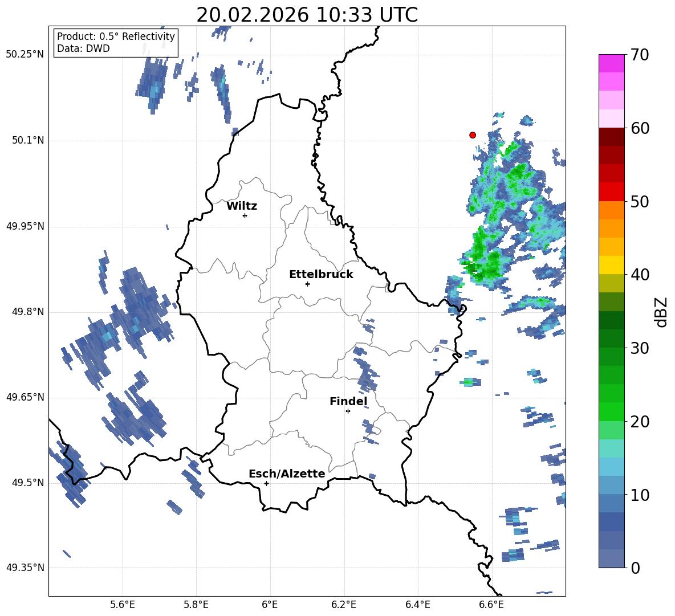This screenshot has width=675, height=616.
Task: Click the colorbar tick label 60
Action: pyautogui.click(x=640, y=128)
